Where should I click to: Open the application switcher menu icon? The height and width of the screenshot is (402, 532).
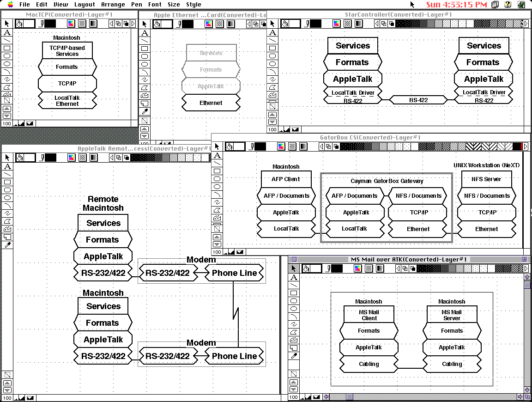pyautogui.click(x=521, y=5)
